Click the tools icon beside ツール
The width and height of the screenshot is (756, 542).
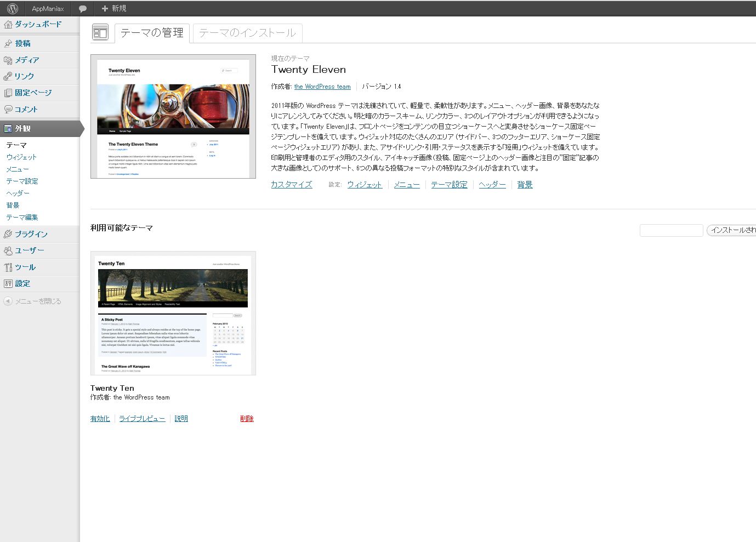tap(8, 267)
